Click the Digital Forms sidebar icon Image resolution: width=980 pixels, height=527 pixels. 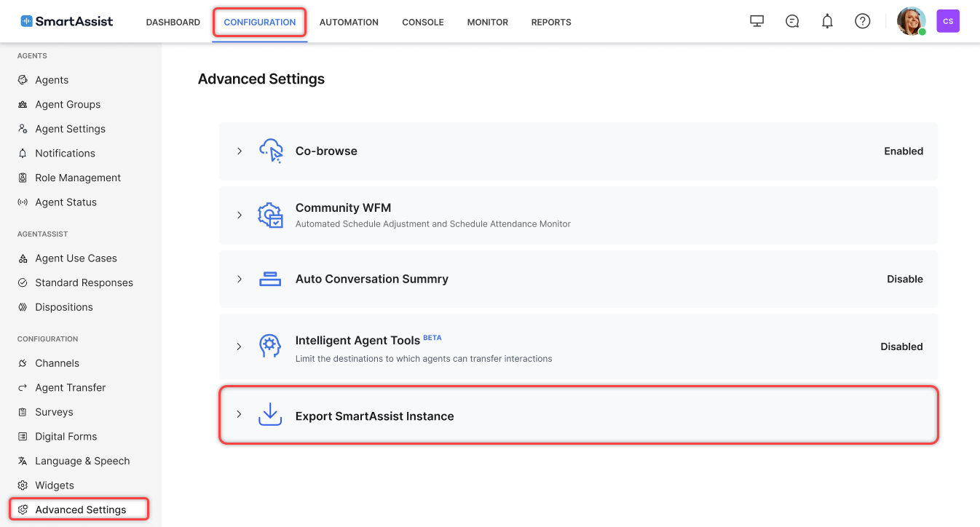[23, 437]
